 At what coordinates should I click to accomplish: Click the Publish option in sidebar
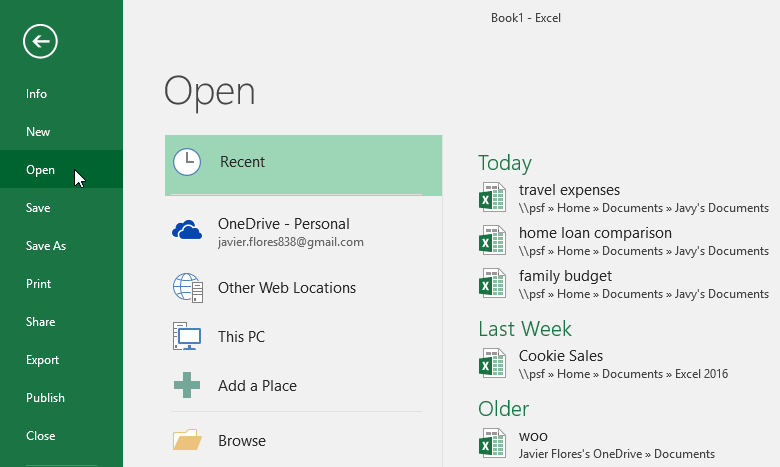pyautogui.click(x=45, y=398)
